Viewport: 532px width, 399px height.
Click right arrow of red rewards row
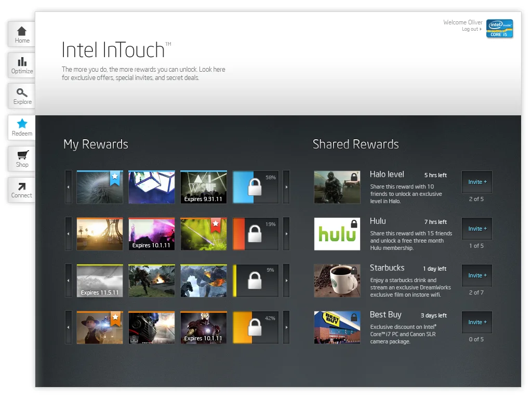pos(286,234)
